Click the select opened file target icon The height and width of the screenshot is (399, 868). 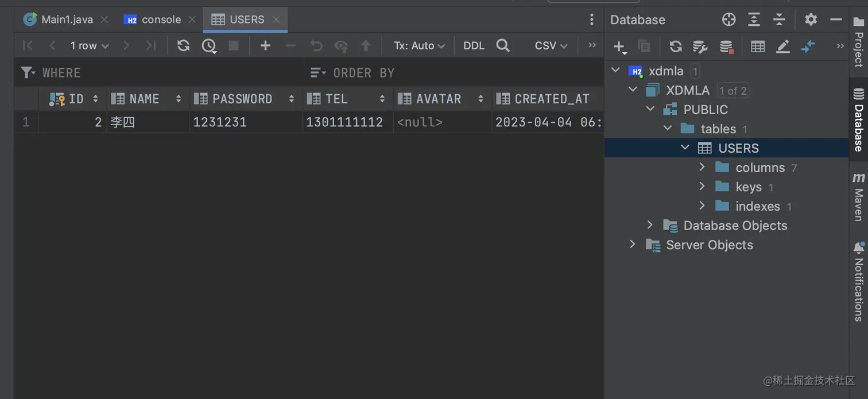tap(728, 20)
